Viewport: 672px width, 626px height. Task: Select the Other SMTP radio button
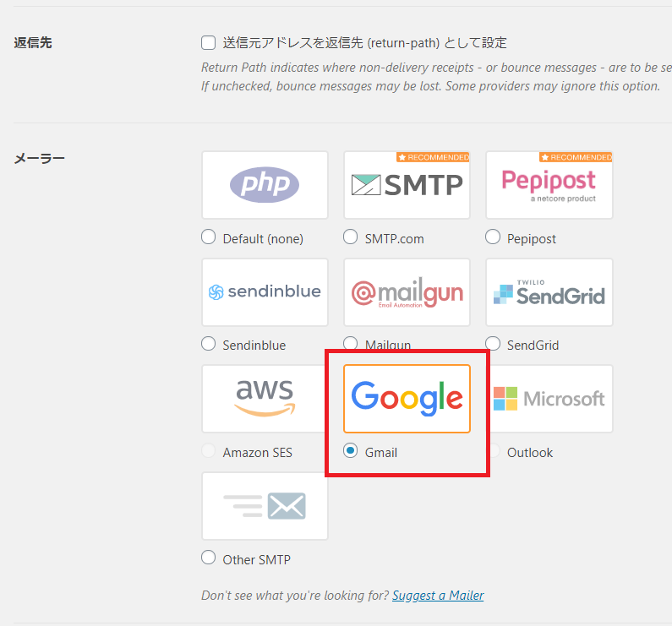(208, 558)
